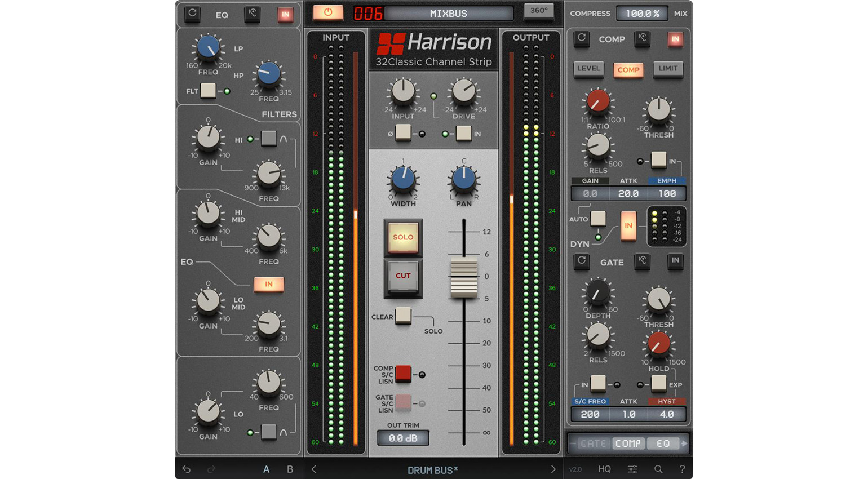
Task: Toggle the HI band bell shape switch
Action: pos(269,138)
